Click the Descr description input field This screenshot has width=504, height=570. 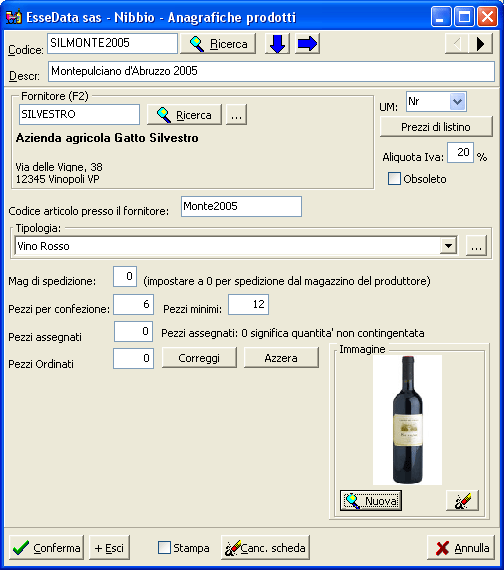click(271, 71)
